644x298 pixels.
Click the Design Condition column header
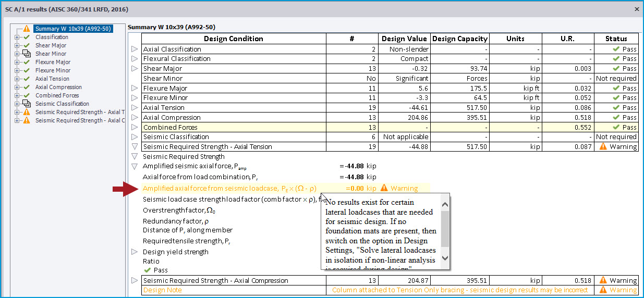[233, 39]
